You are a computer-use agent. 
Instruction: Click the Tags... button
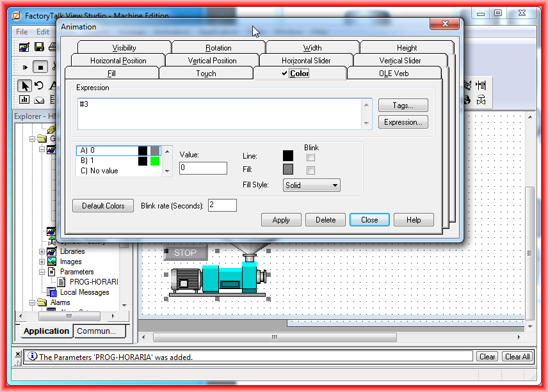(x=403, y=106)
